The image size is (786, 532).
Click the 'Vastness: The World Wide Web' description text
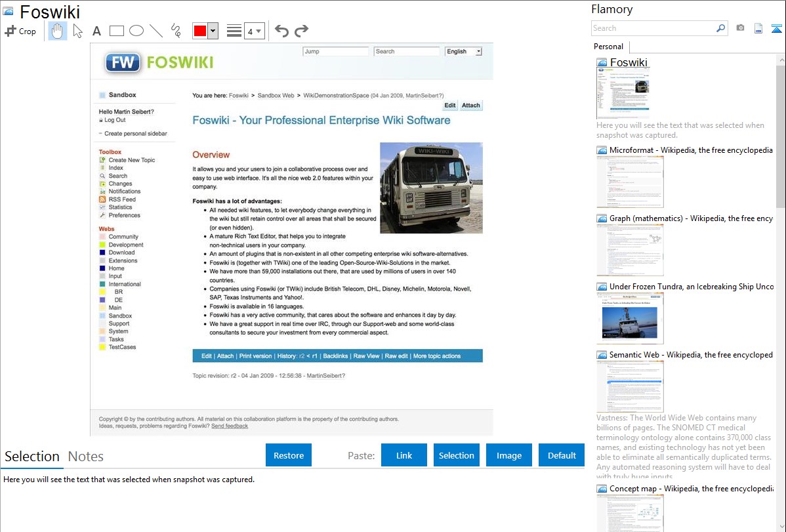(684, 447)
